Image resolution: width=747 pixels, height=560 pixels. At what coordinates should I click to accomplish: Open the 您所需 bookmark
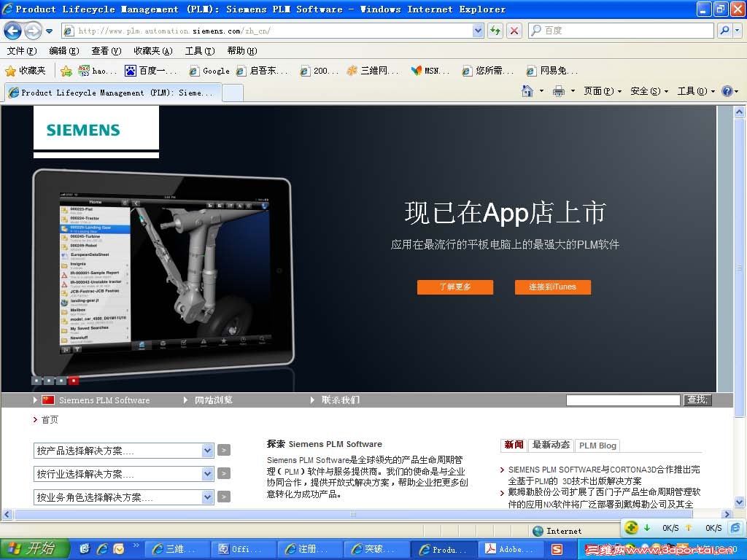(x=488, y=71)
